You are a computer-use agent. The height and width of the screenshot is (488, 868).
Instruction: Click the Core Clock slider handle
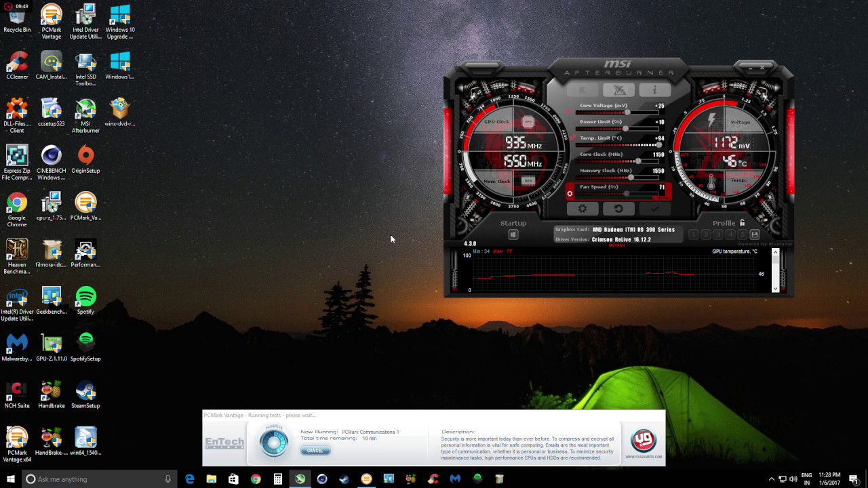point(637,161)
